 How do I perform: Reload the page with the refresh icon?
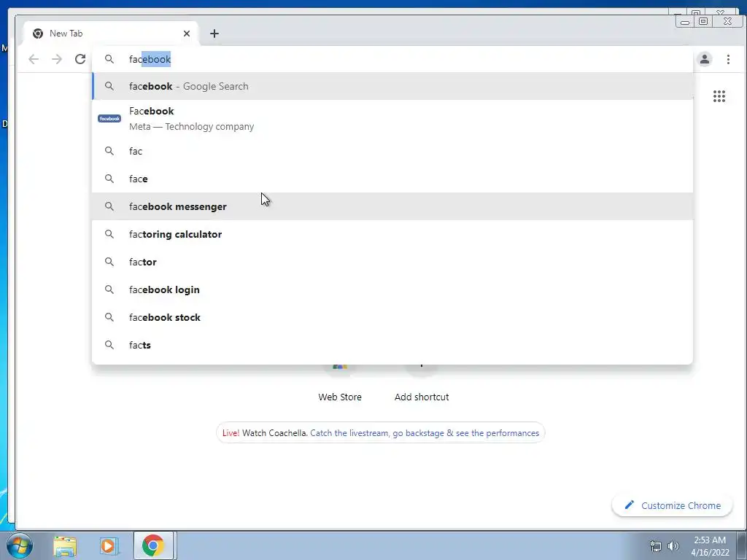[x=80, y=59]
